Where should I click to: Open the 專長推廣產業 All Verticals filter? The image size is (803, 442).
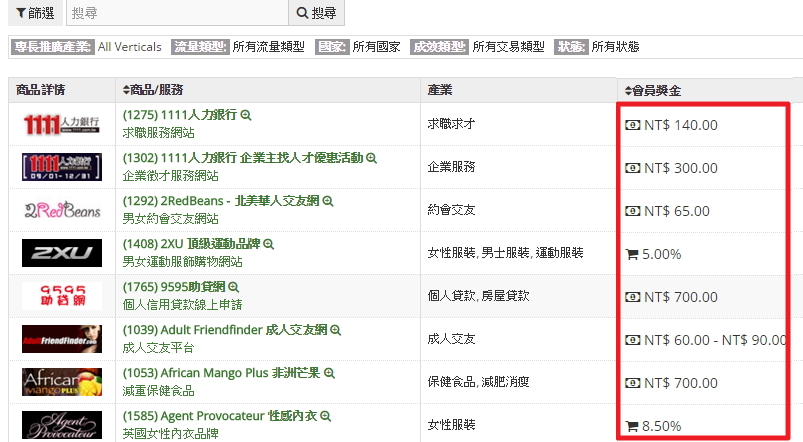point(86,47)
